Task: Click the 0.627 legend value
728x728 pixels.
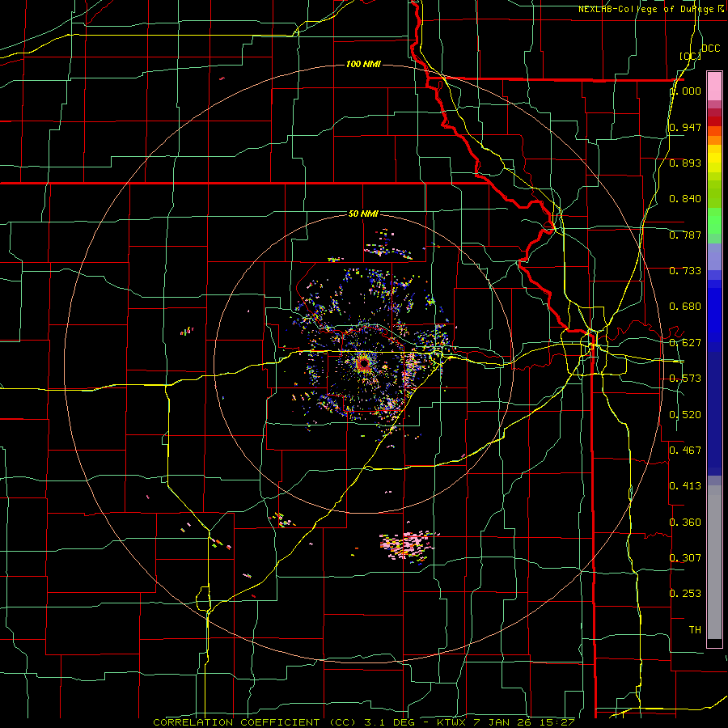Action: coord(685,343)
